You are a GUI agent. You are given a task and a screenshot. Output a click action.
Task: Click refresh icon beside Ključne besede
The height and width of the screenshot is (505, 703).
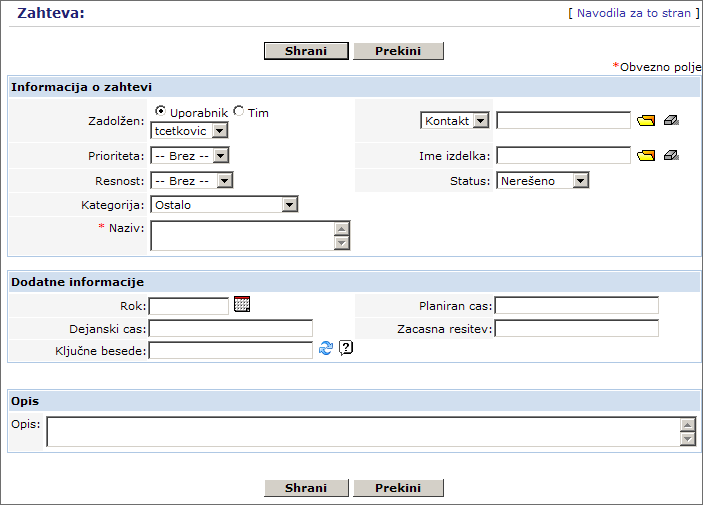(x=326, y=348)
